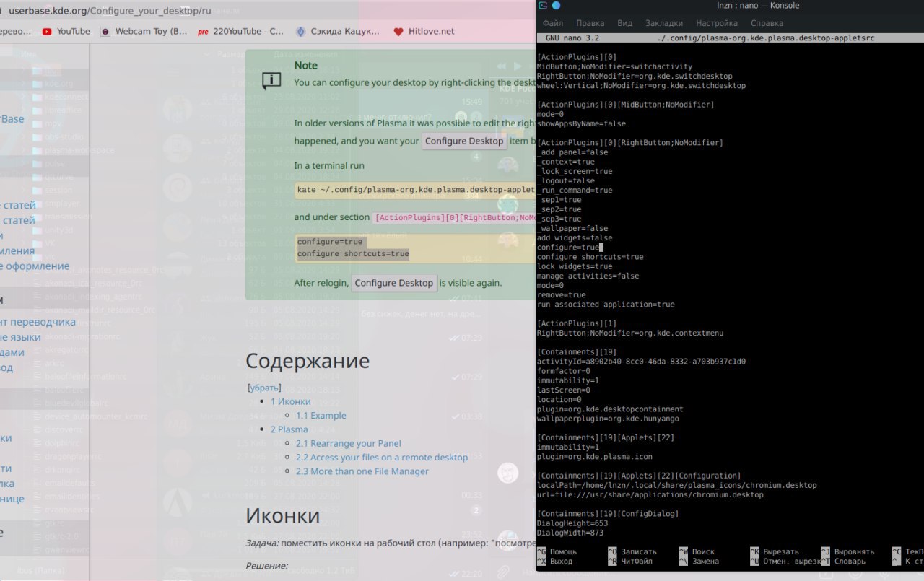Screen dimensions: 924x581
Task: Click the '^G Помощь' nano shortcut hint
Action: pyautogui.click(x=558, y=551)
